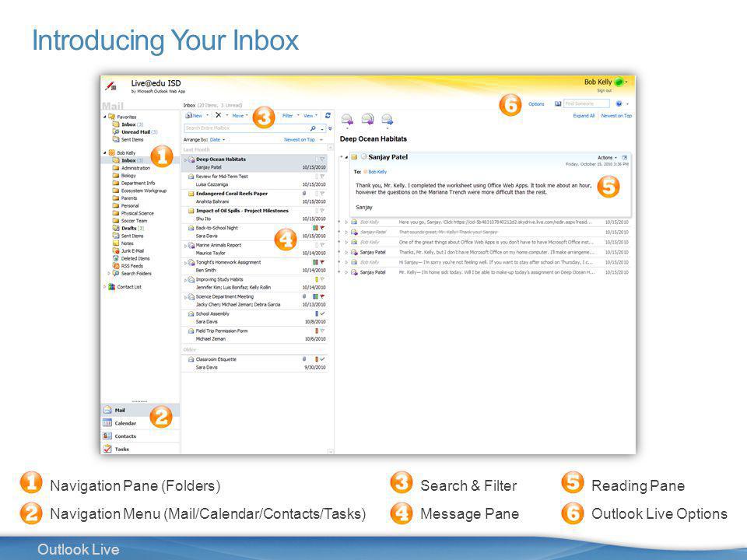Click the search magnifier icon in mailbox search
The height and width of the screenshot is (560, 747).
[313, 128]
